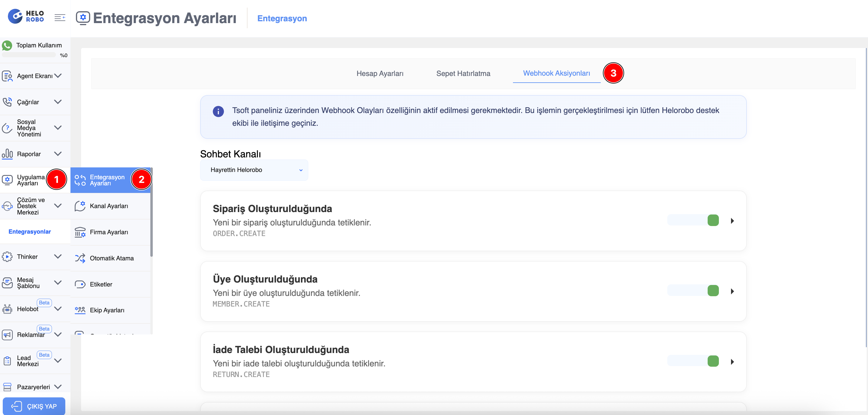Click the Lead Merkezi sidebar label
Screen dimensions: 868x415
(28, 361)
